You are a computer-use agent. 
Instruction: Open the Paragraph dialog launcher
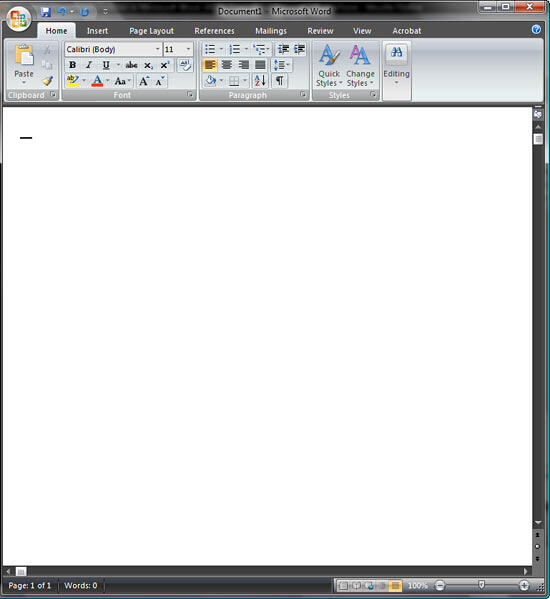[x=303, y=94]
